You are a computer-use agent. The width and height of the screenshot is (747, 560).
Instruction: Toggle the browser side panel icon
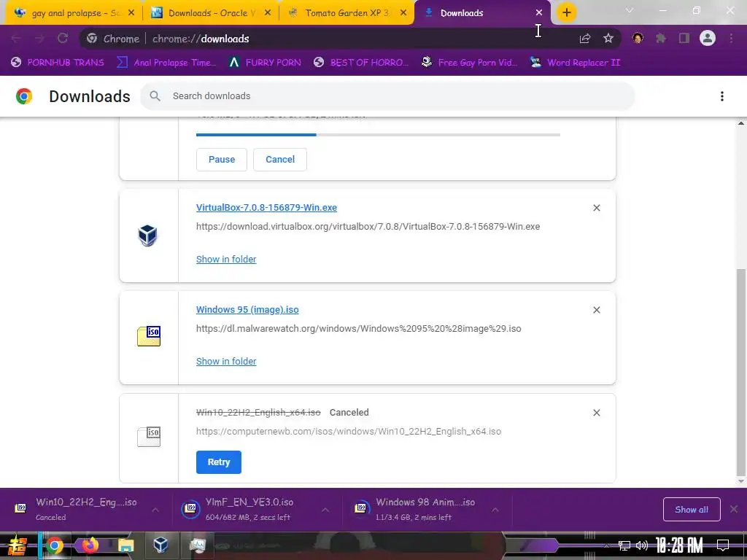(x=684, y=39)
